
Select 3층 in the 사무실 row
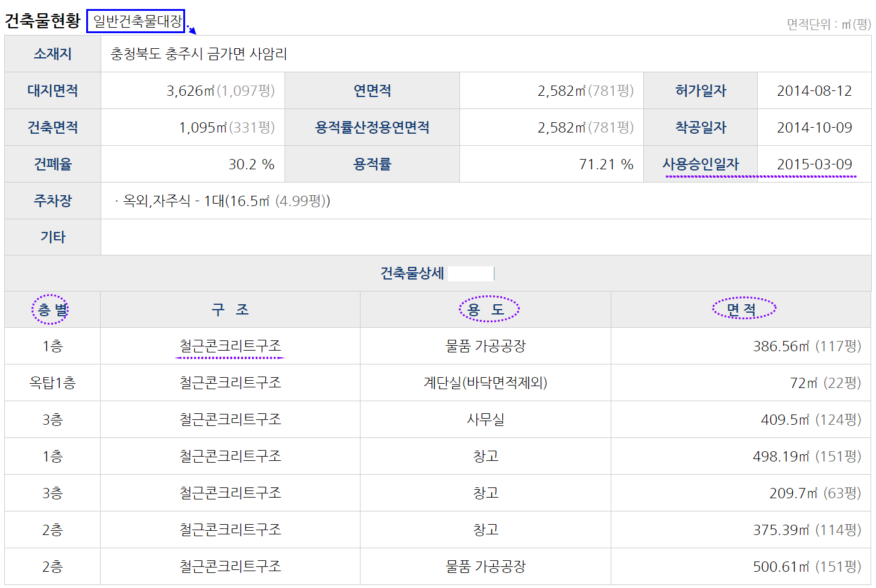point(52,419)
